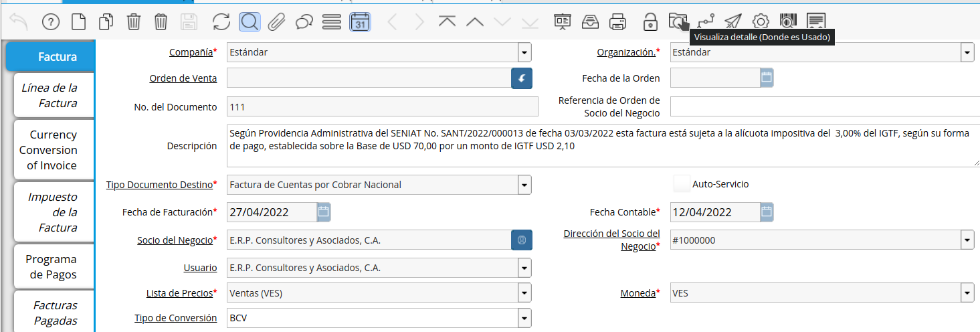The width and height of the screenshot is (980, 332).
Task: Click the lock icon in toolbar
Action: point(650,22)
